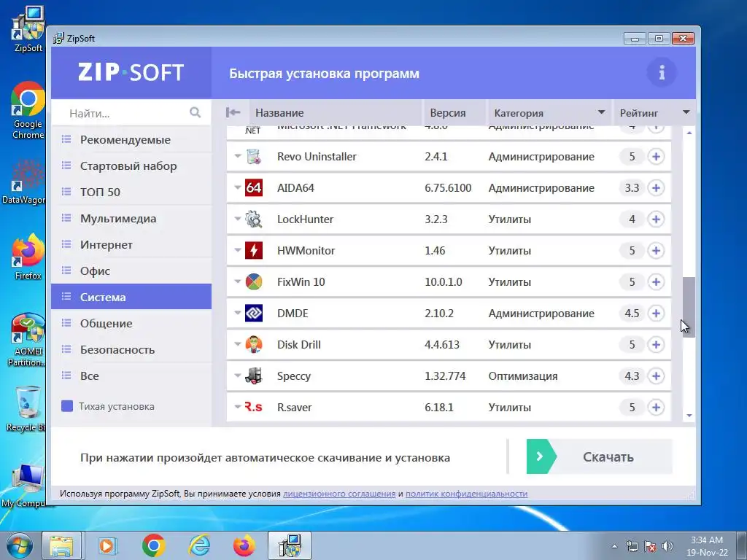This screenshot has height=560, width=747.
Task: Open AOMEI Partition desktop shortcut
Action: [x=28, y=339]
